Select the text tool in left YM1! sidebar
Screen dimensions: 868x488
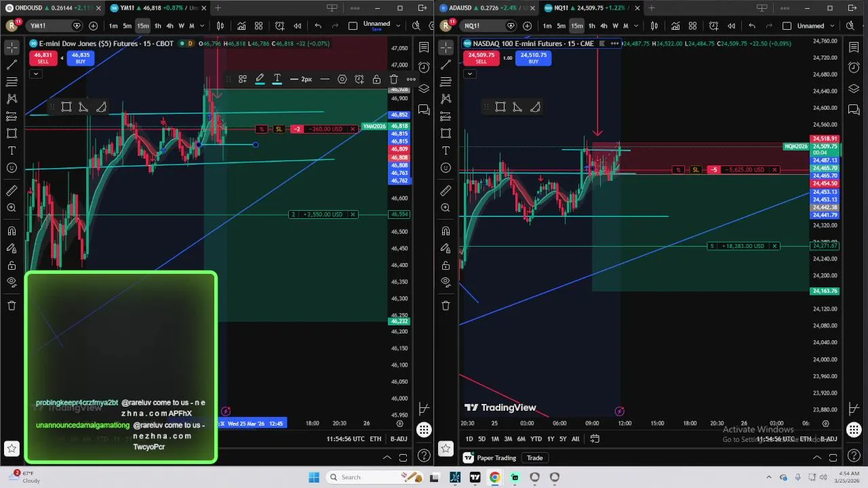point(12,150)
